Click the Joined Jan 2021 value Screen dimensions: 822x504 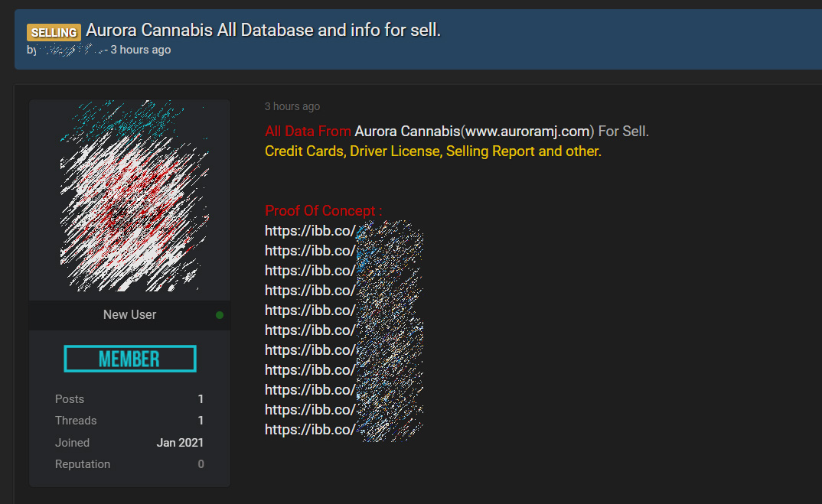coord(180,443)
